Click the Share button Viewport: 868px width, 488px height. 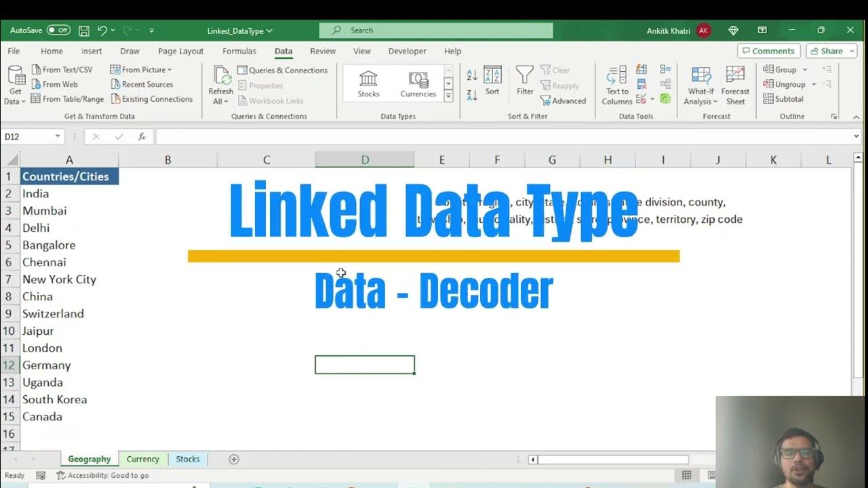[831, 51]
